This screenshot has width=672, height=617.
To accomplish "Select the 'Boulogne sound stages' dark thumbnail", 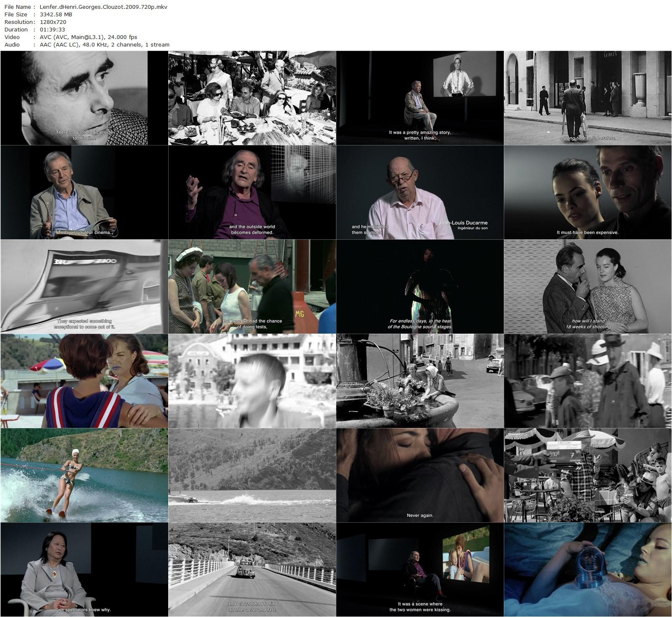I will [x=420, y=287].
